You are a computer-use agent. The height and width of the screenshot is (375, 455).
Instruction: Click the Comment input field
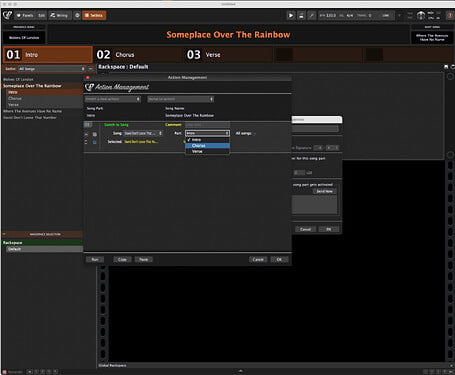tap(207, 125)
